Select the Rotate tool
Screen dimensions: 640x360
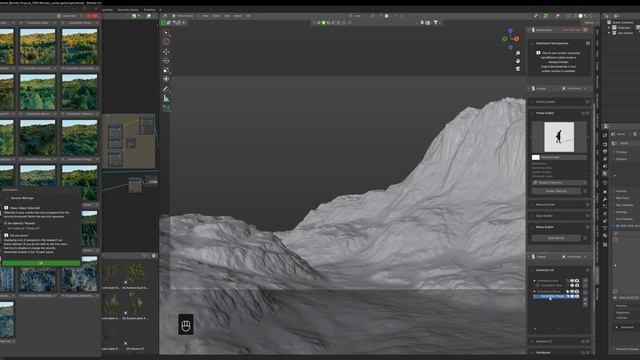[166, 61]
